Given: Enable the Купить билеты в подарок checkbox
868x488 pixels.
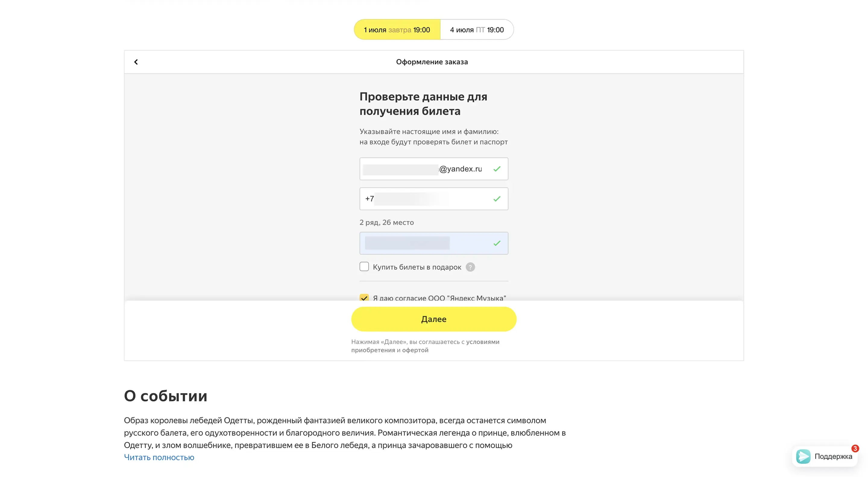Looking at the screenshot, I should click(364, 267).
